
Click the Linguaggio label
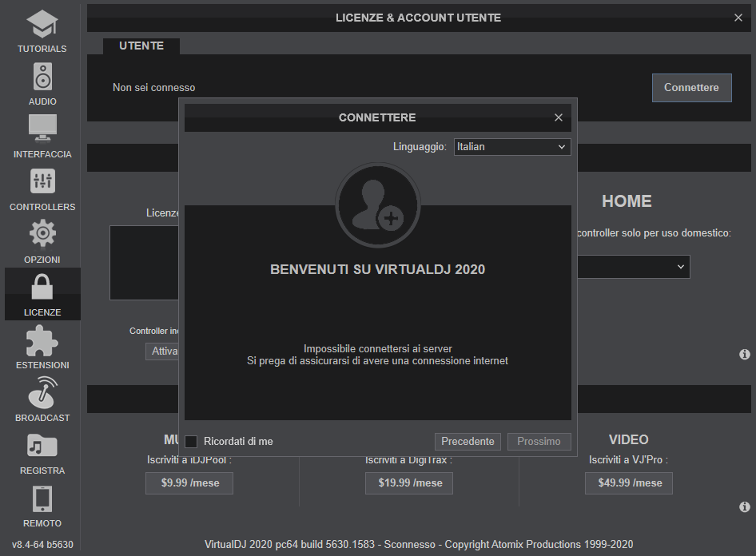coord(420,147)
